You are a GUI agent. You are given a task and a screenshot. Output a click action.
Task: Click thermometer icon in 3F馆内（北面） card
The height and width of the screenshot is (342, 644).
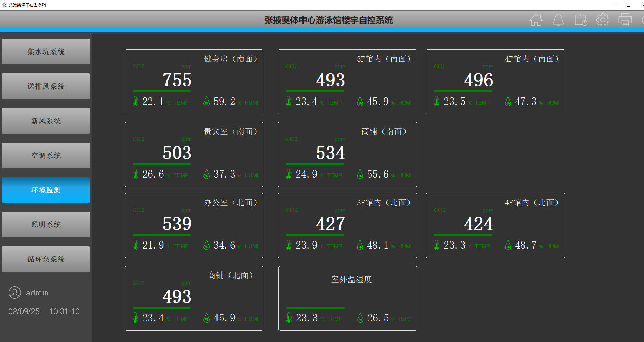click(x=289, y=245)
